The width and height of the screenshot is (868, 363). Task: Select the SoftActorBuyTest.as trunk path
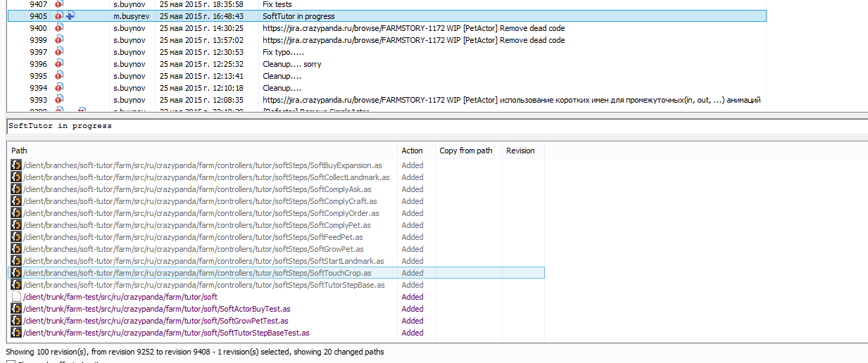point(157,309)
